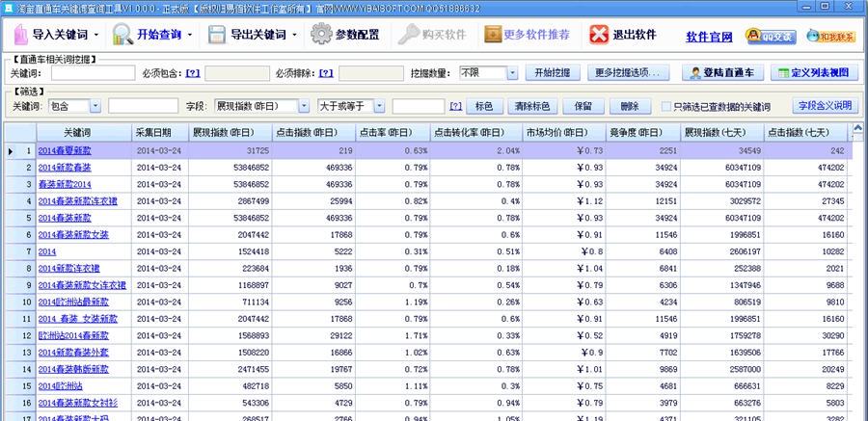Click 更多挖掘选项 button
This screenshot has width=868, height=421.
[628, 73]
